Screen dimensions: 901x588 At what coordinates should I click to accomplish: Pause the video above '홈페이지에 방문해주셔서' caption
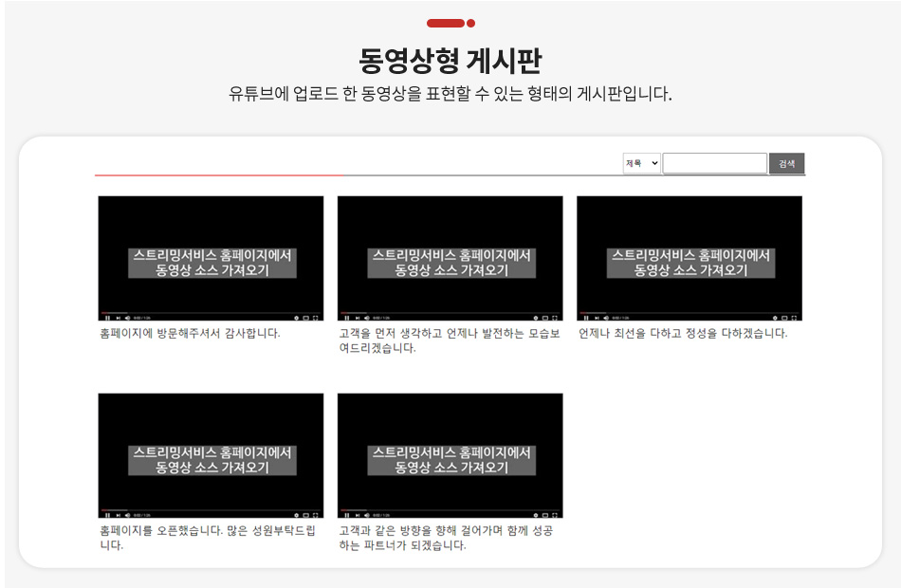tap(107, 318)
